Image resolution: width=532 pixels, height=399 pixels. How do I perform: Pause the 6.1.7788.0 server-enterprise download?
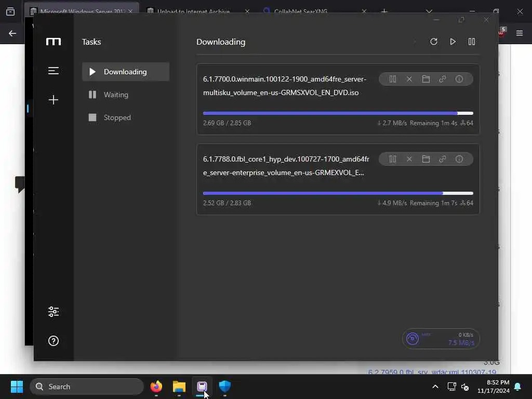point(393,159)
